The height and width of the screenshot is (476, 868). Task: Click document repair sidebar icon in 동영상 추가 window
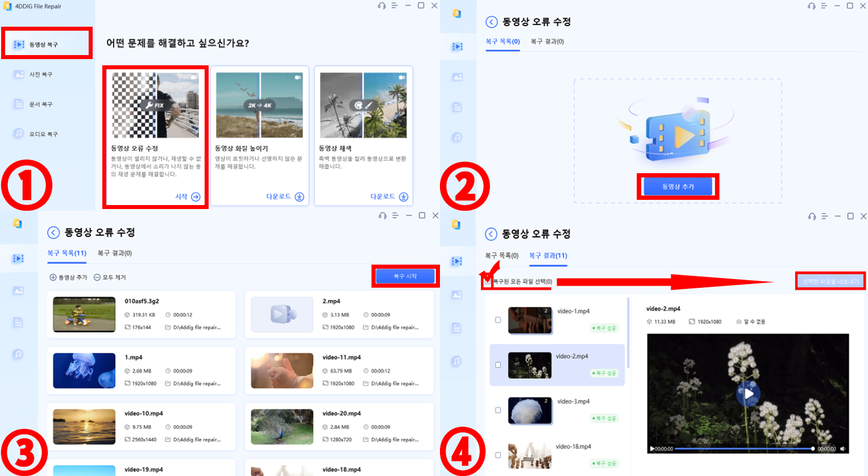click(x=458, y=107)
